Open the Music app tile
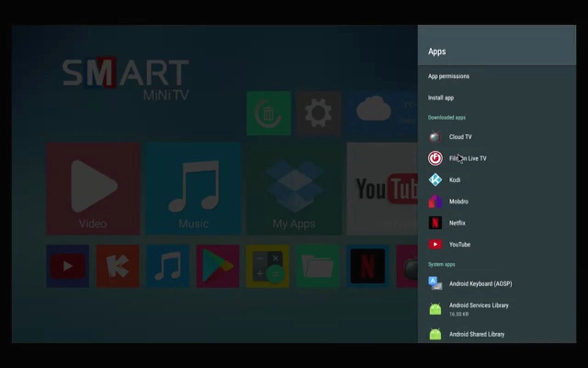The image size is (588, 368). [x=193, y=188]
